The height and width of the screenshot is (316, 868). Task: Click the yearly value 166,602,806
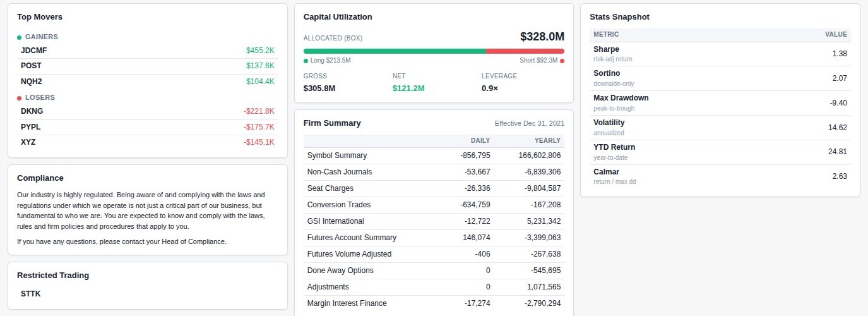pos(540,155)
